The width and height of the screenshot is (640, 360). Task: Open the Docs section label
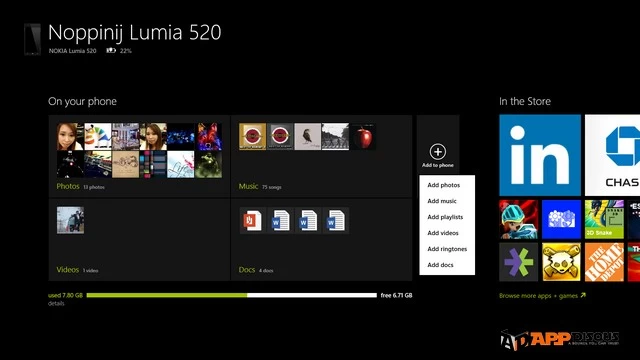(247, 269)
